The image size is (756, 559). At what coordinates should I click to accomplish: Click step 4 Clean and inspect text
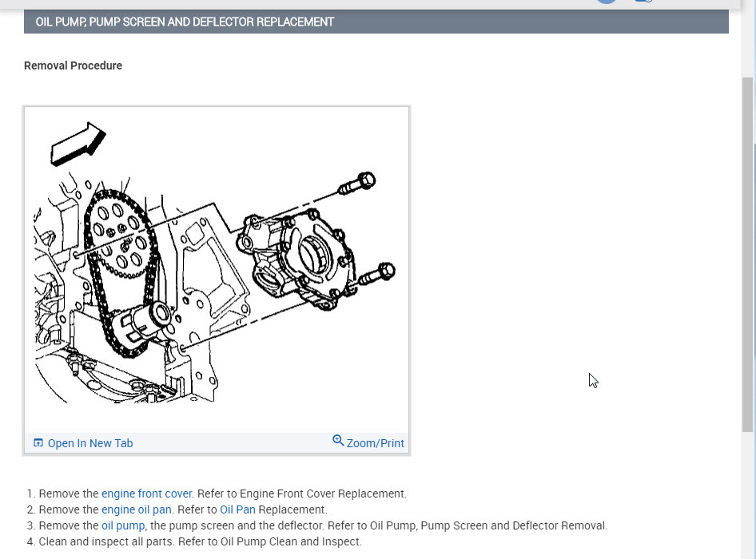200,541
